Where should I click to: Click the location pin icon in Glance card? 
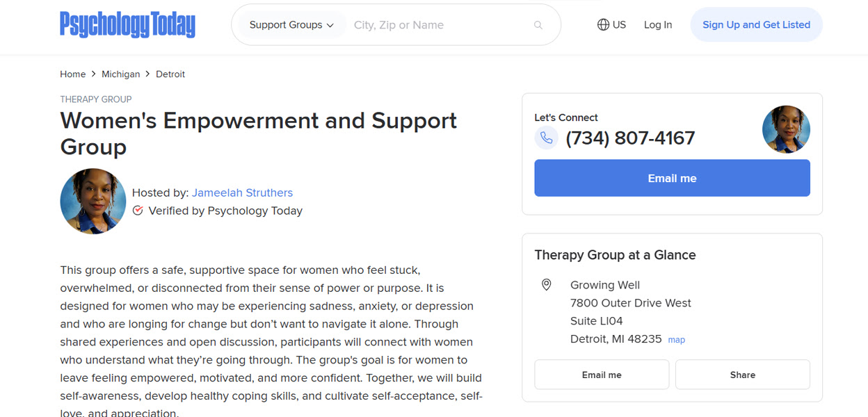(x=546, y=284)
